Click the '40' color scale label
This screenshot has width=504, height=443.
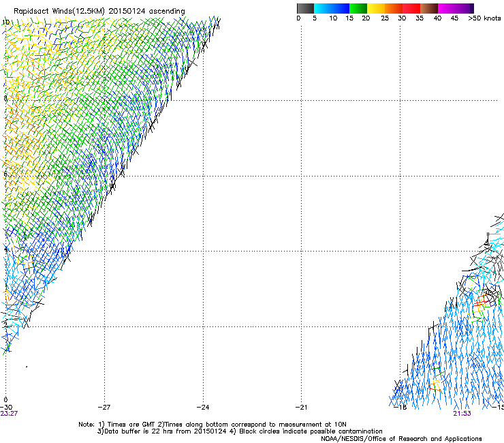coord(437,18)
